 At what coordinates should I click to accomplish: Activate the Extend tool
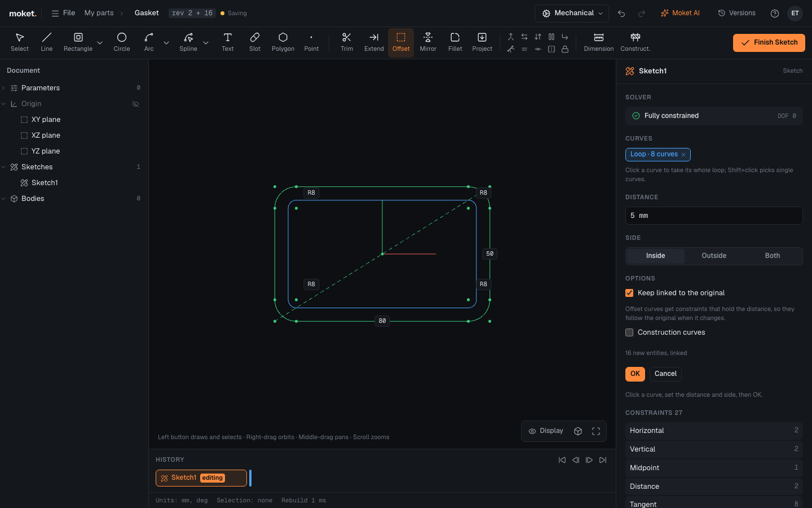(374, 42)
